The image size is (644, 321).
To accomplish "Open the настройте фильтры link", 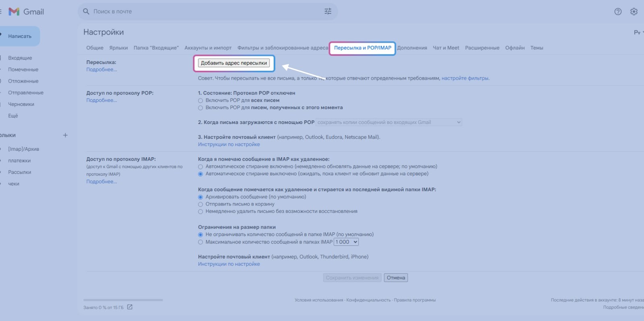I will 465,78.
